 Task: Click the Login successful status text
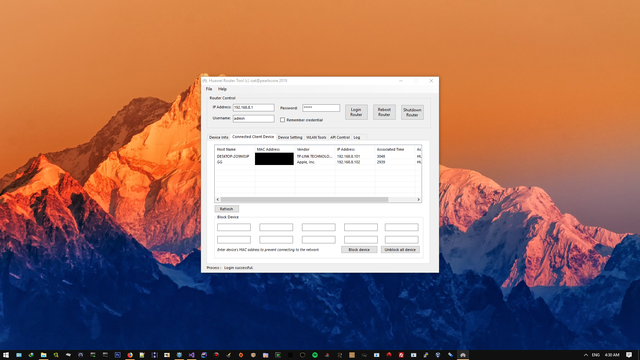[239, 268]
